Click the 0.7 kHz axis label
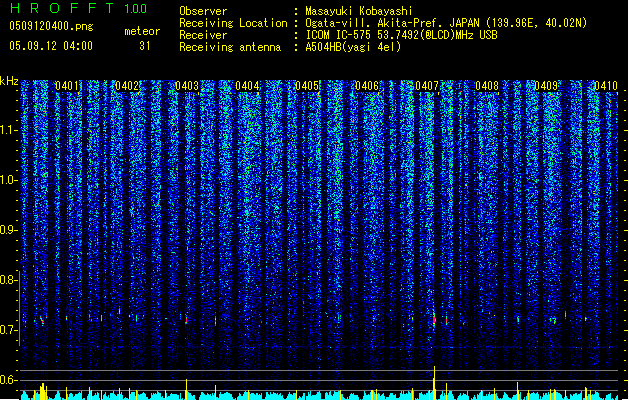Screen dimensions: 629x400 (x=9, y=330)
